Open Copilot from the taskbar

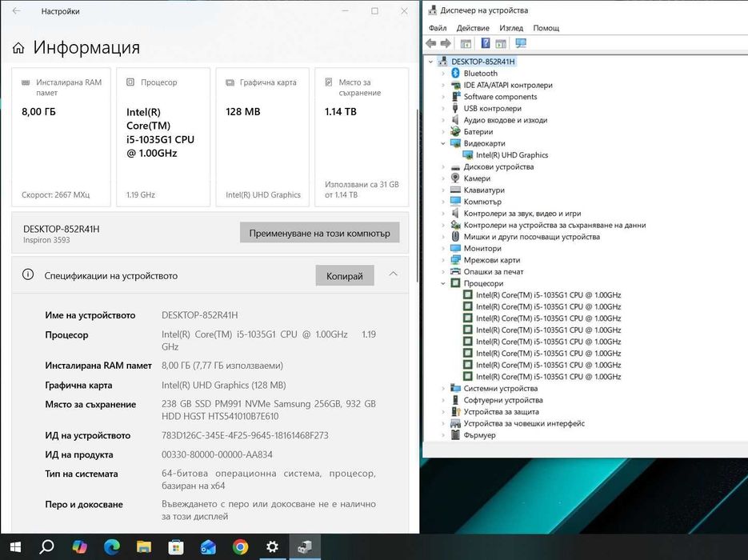(79, 546)
